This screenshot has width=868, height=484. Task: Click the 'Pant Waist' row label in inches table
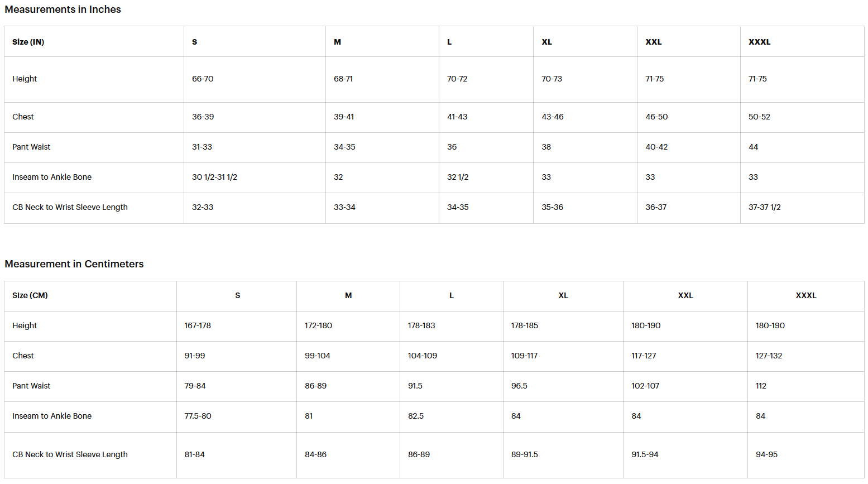point(31,147)
